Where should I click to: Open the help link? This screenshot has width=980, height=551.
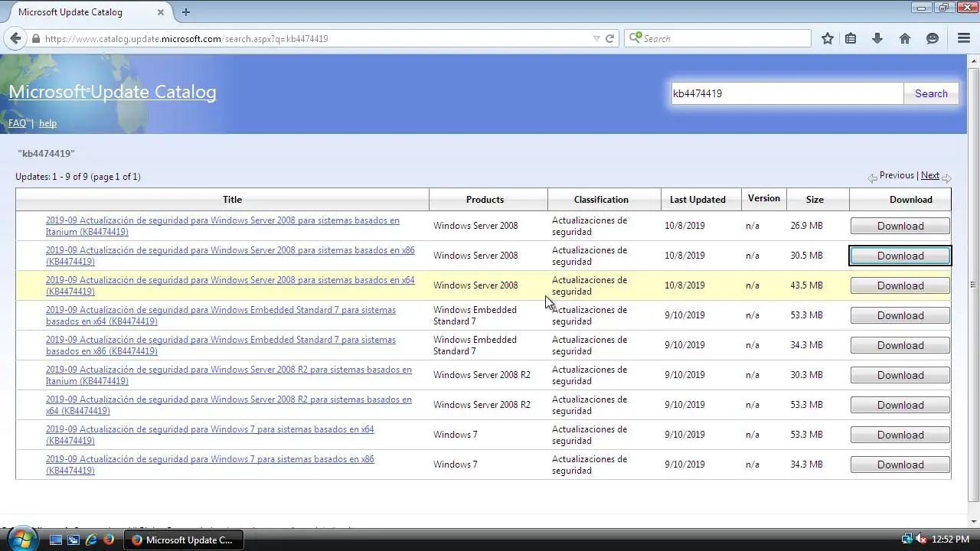pos(47,123)
